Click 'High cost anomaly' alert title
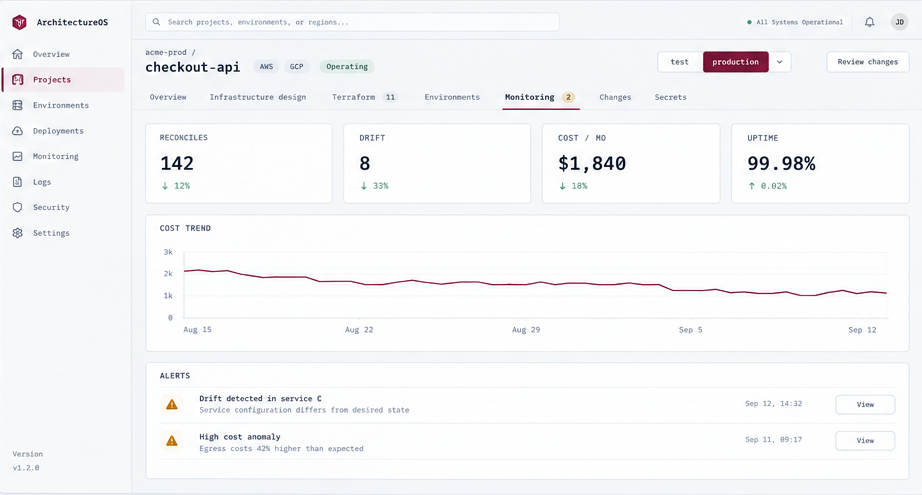922x495 pixels. point(239,437)
